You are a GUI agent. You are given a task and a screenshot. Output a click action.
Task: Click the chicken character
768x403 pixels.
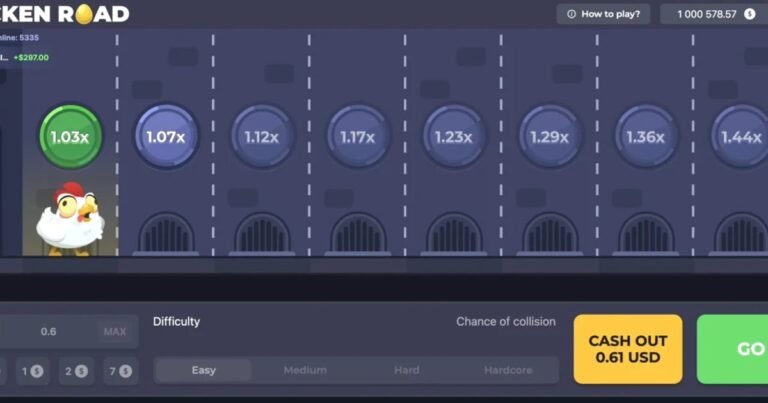(68, 218)
